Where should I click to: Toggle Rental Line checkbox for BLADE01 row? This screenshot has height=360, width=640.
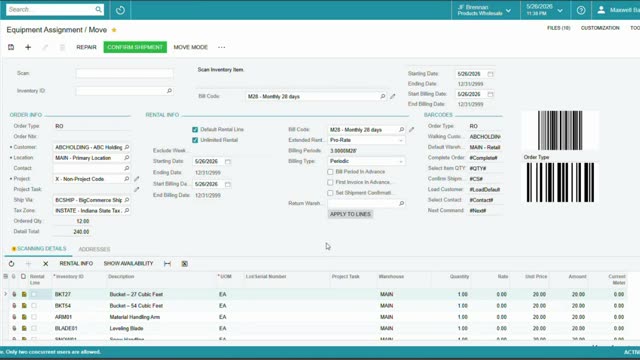click(34, 328)
